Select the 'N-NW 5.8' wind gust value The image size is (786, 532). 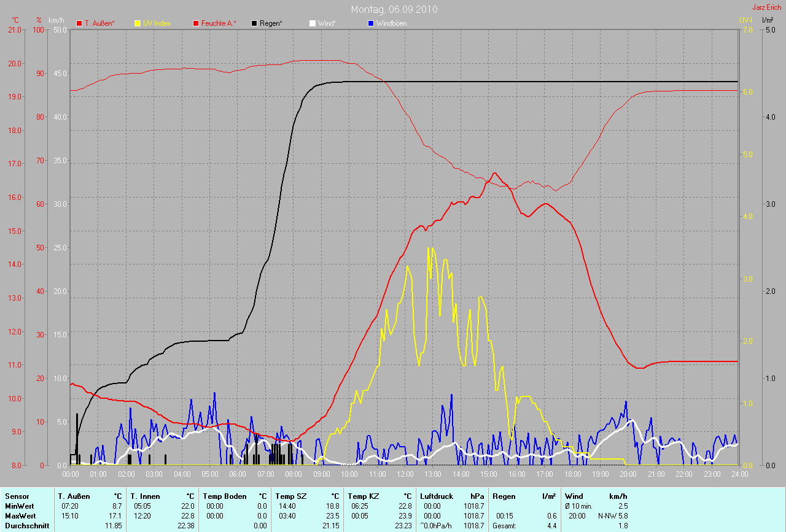click(613, 515)
